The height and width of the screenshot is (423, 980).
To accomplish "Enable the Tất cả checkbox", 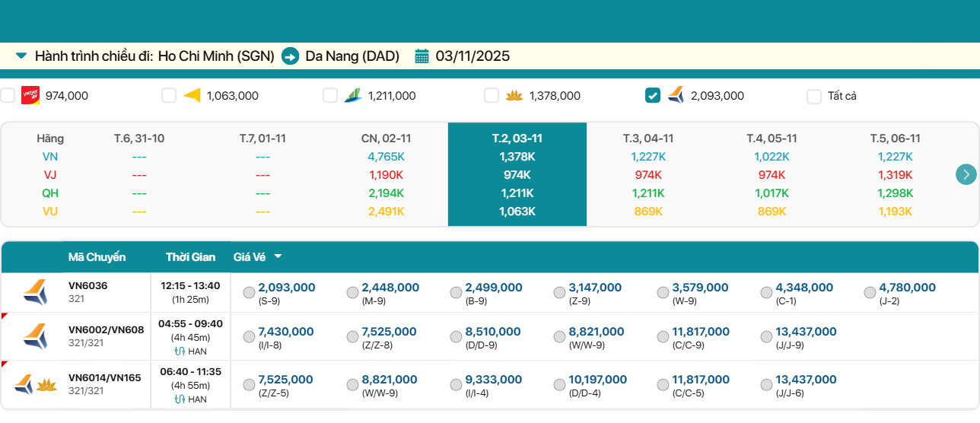I will (x=813, y=96).
